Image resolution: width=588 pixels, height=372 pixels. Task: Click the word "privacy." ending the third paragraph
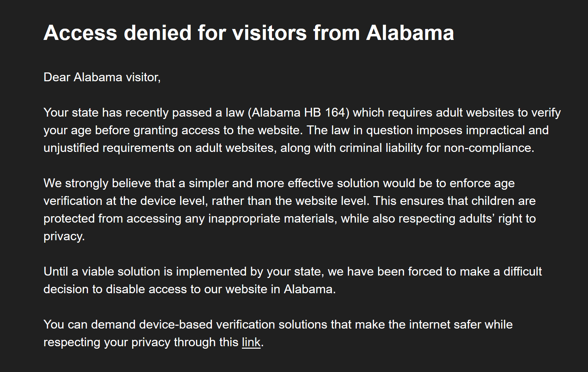point(64,236)
